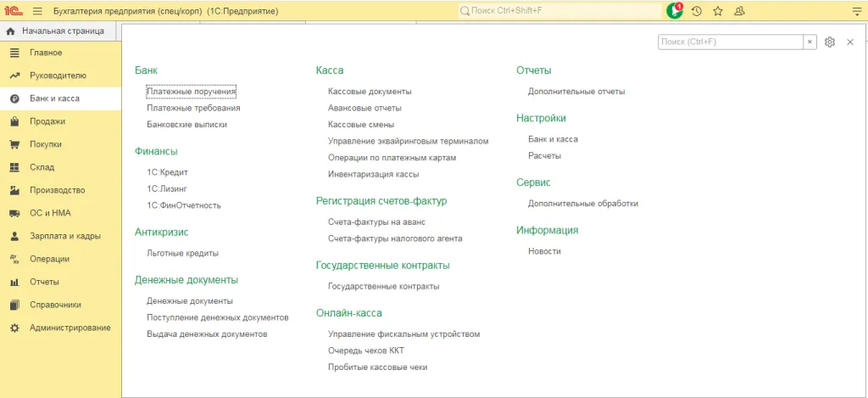Open 1С:ФинОтчетность link
This screenshot has width=868, height=398.
184,205
